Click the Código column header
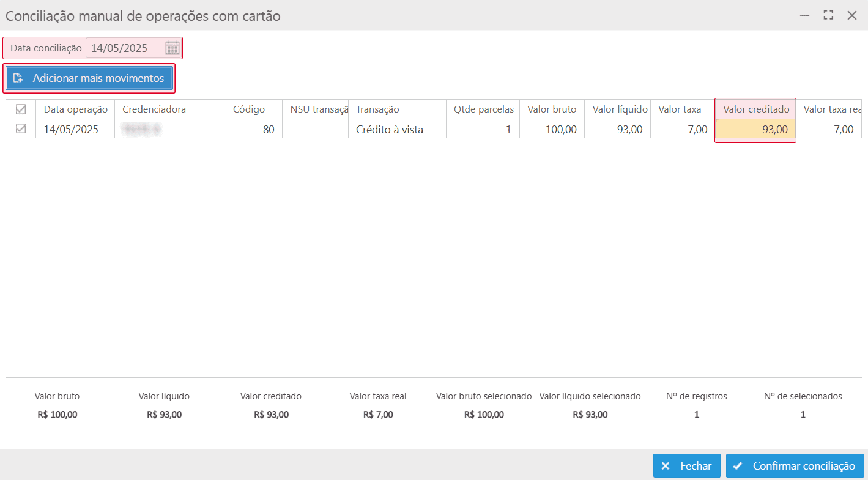868x480 pixels. point(249,109)
